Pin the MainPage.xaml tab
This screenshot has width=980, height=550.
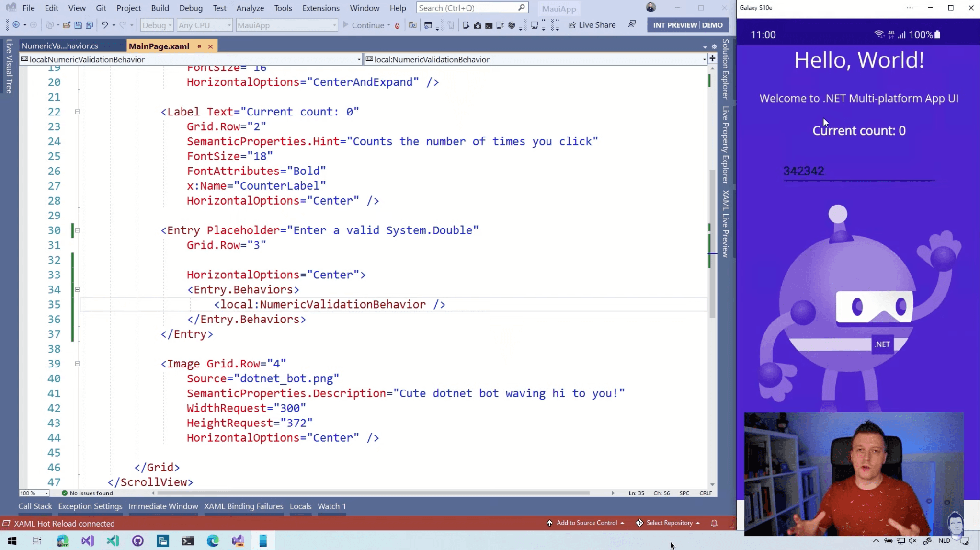pyautogui.click(x=199, y=46)
